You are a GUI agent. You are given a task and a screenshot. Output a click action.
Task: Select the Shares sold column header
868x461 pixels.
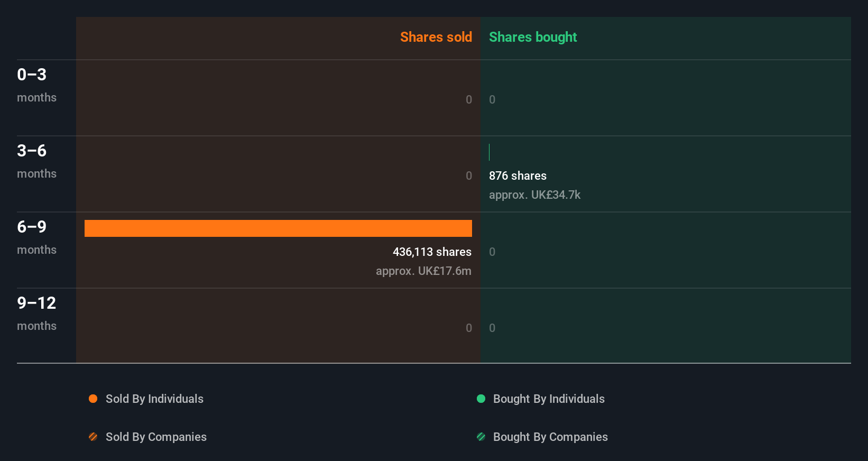click(x=436, y=37)
